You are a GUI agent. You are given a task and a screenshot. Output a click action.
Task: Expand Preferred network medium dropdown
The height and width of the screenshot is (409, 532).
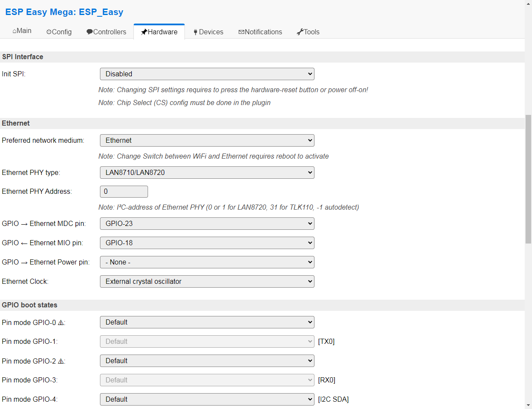[x=207, y=140]
